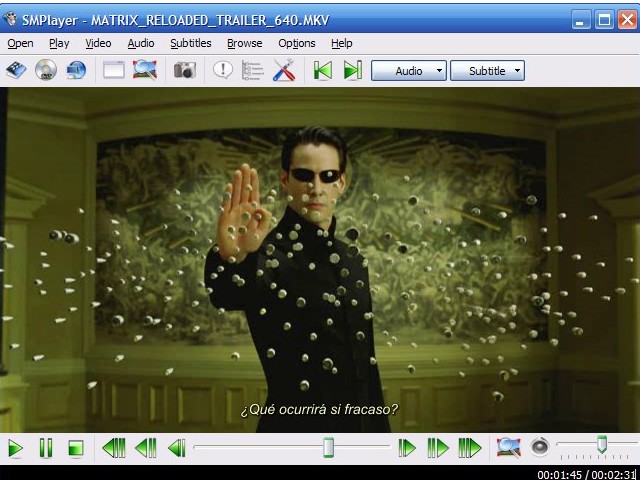Open the Open menu
This screenshot has height=480, width=640.
20,43
